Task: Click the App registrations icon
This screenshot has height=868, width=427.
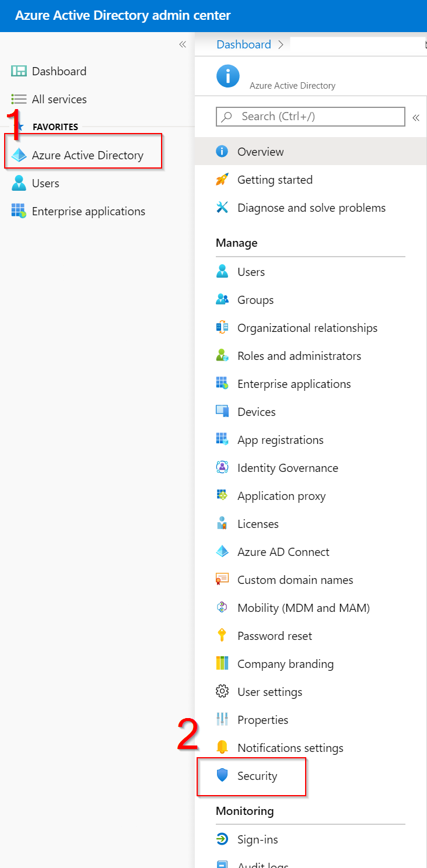Action: (x=222, y=440)
